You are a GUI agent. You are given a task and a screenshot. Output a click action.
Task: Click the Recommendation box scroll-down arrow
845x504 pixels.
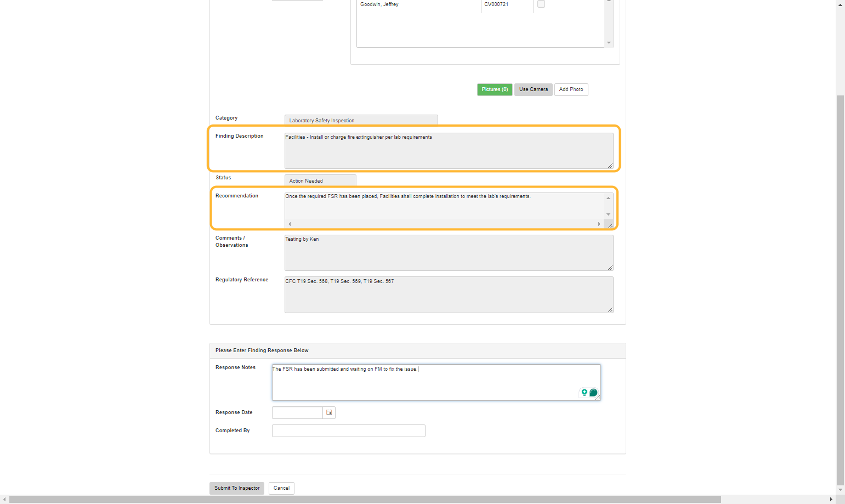609,214
